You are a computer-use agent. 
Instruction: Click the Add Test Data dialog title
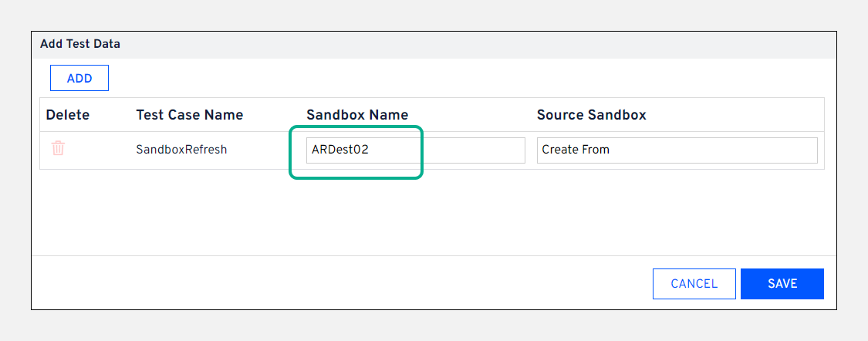(80, 44)
